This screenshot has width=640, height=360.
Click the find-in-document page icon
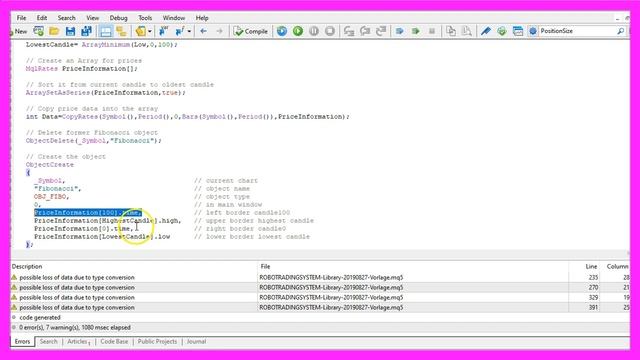pos(467,31)
